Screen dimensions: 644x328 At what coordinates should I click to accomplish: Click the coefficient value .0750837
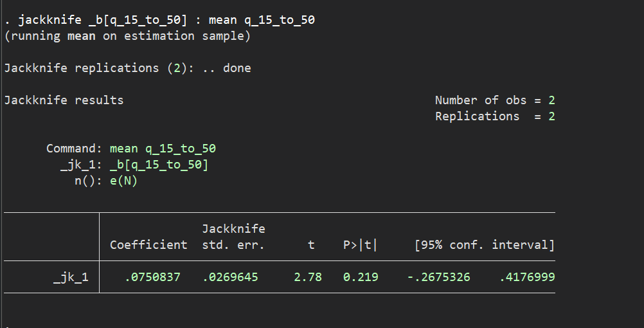(152, 277)
